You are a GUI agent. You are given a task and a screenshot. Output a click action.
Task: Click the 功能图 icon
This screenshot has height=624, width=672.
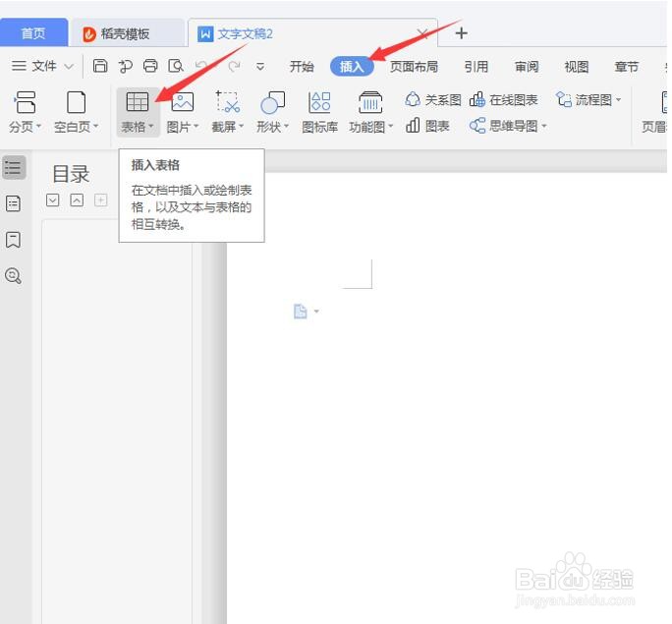(x=370, y=102)
